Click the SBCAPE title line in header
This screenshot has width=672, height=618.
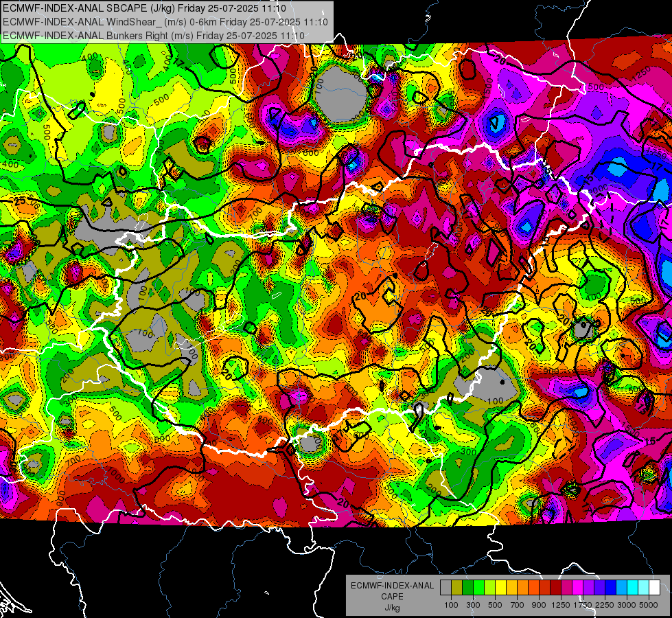(144, 8)
